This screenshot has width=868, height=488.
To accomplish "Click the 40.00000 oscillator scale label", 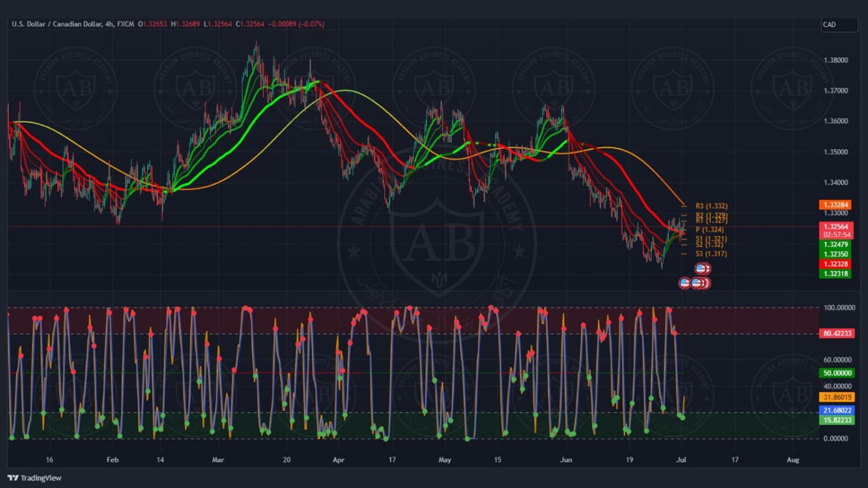I will 837,386.
